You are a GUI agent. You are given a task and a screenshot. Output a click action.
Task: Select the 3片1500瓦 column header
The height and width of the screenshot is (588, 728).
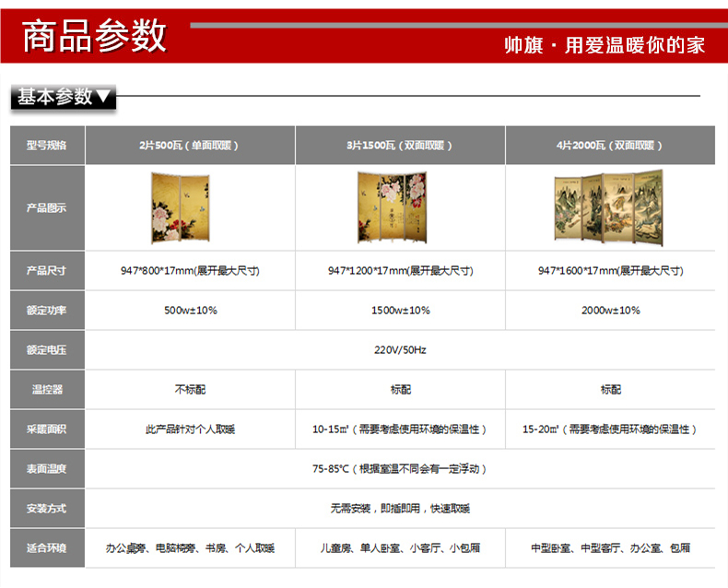coord(400,146)
